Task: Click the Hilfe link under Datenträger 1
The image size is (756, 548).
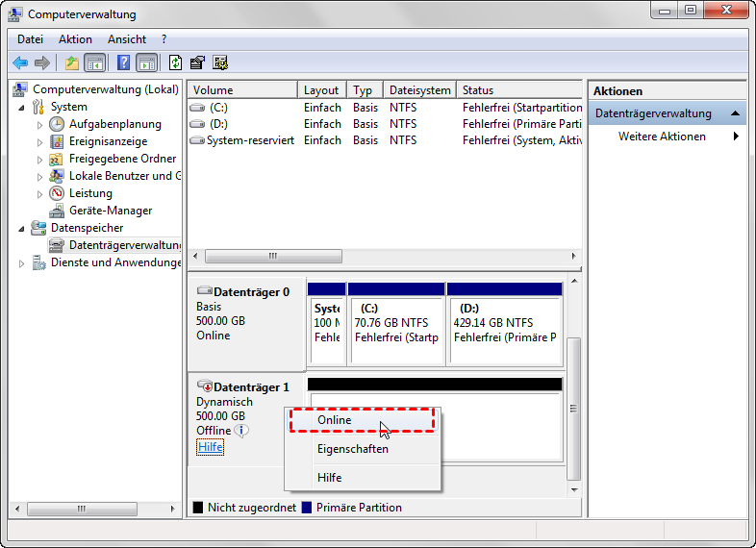Action: 211,447
